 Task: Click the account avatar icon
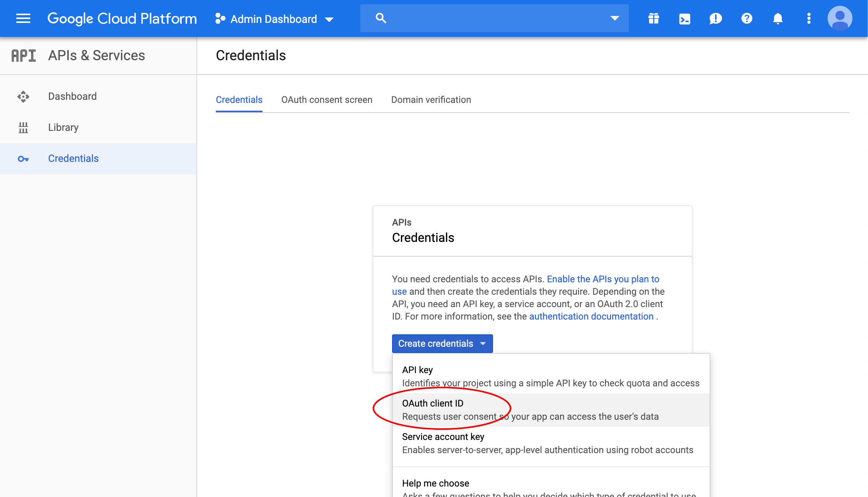click(x=839, y=18)
